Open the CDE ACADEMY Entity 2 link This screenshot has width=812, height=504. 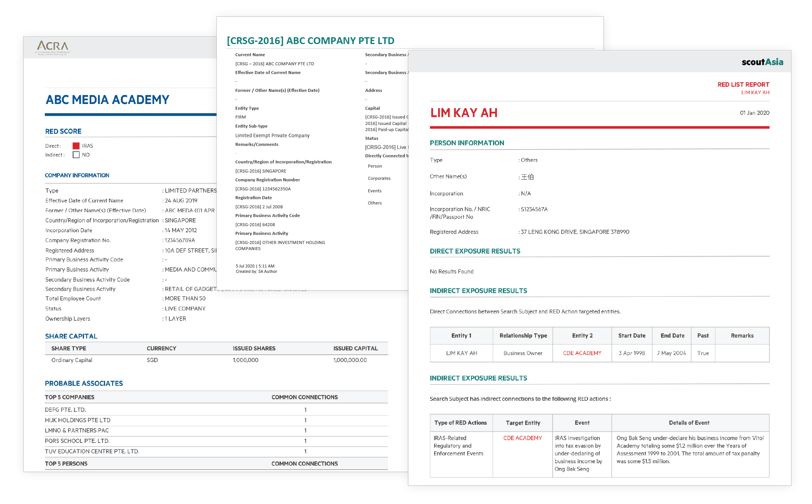(x=582, y=353)
